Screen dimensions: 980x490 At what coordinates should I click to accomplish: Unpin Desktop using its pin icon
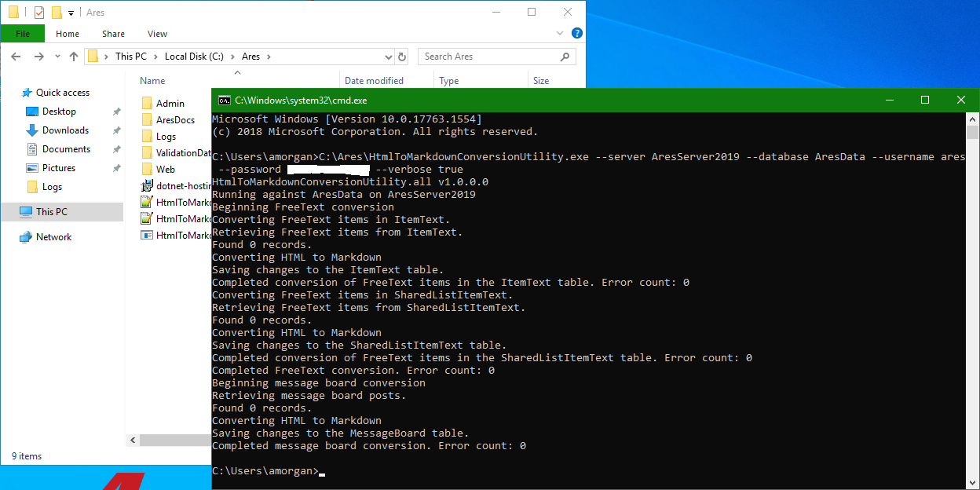116,112
